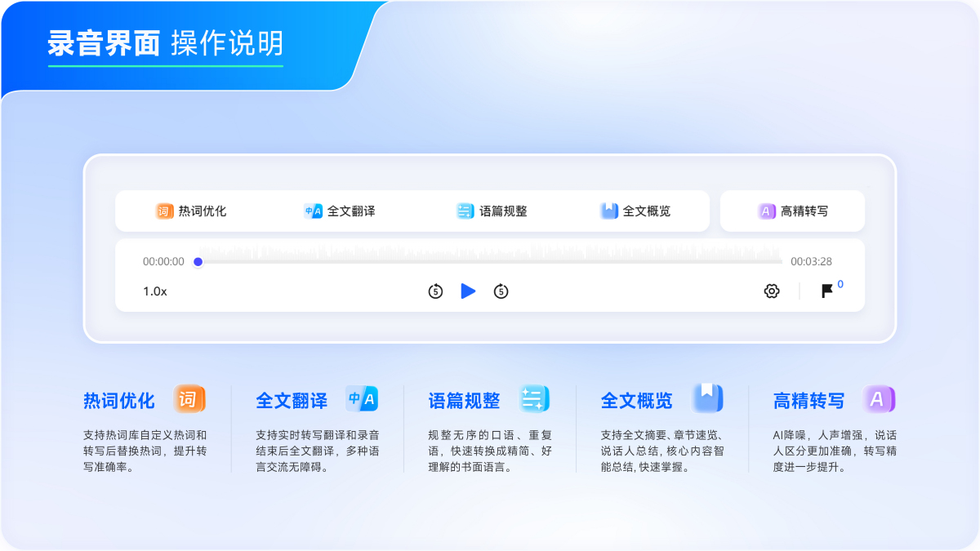Screen dimensions: 980x551
Task: Click the 全文概览 bookmark icon in toolbar
Action: 608,211
